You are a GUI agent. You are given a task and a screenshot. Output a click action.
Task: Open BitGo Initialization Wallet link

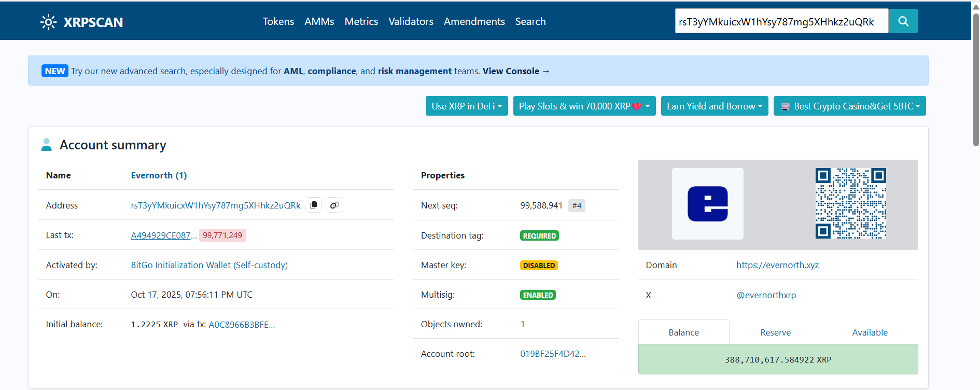tap(209, 265)
